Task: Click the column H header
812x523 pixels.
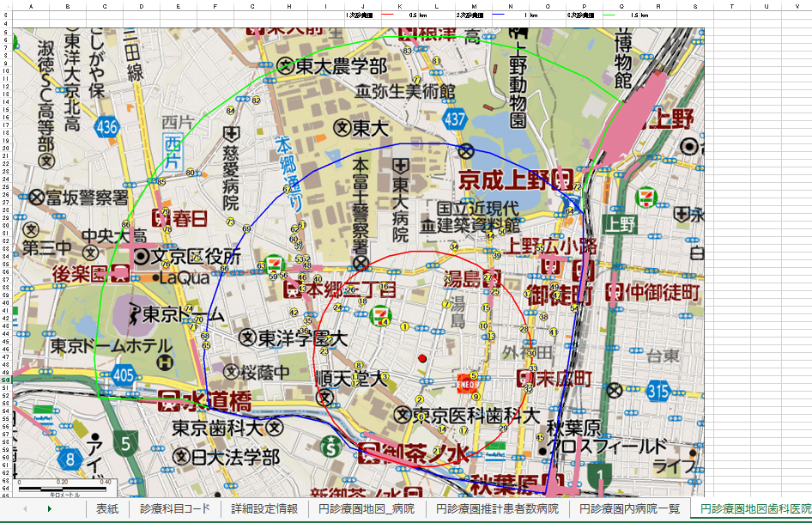Action: coord(289,6)
